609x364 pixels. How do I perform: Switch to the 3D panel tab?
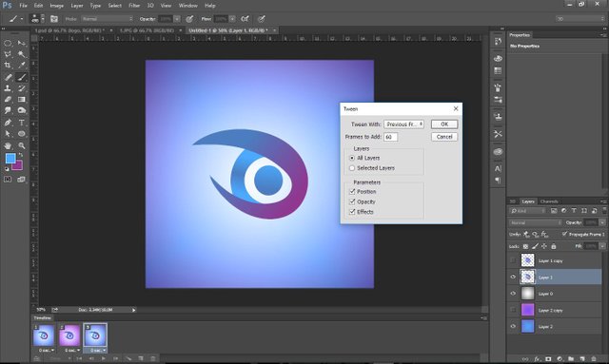[513, 201]
